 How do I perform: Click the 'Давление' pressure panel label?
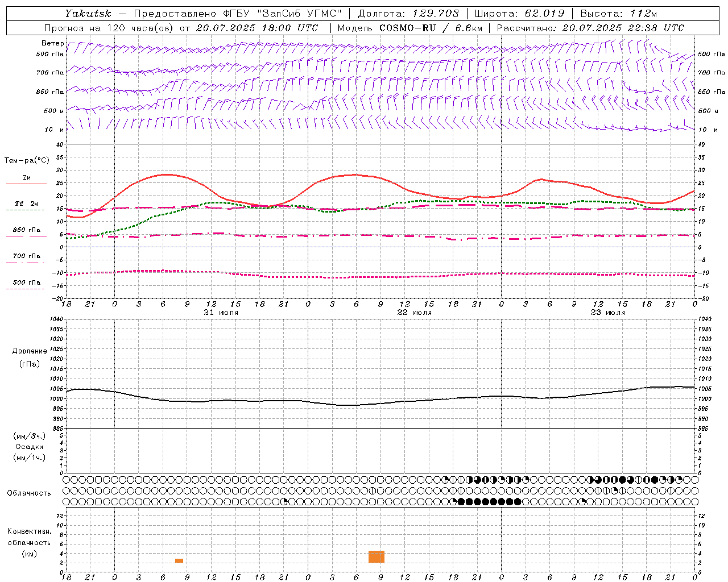click(30, 351)
